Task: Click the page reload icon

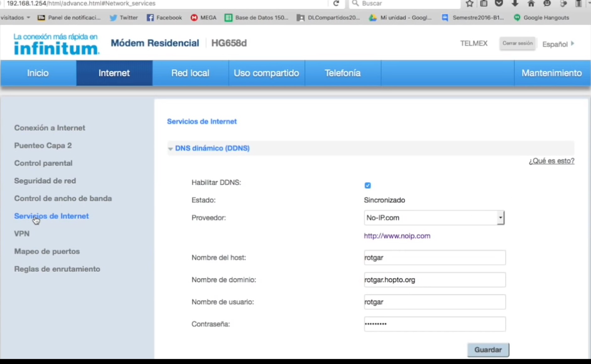Action: tap(336, 3)
